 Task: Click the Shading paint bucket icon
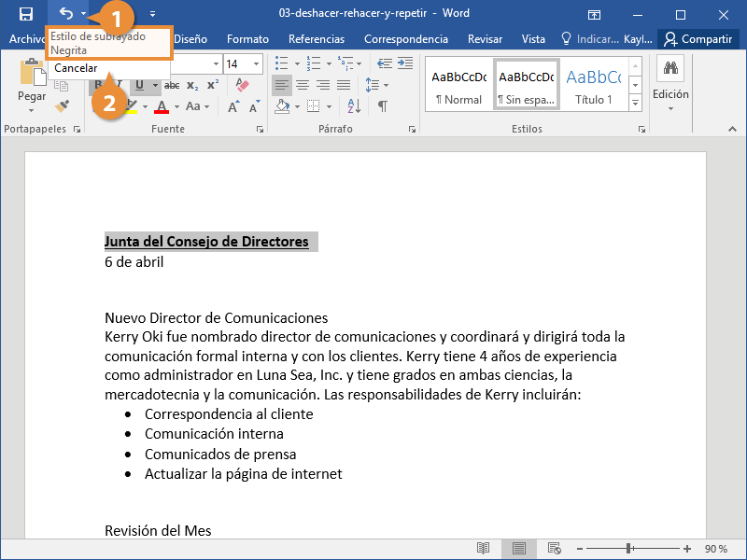(282, 106)
